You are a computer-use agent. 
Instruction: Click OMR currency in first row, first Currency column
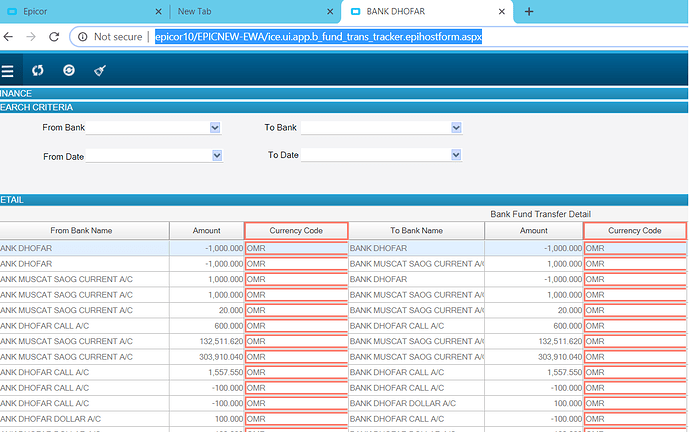(x=296, y=248)
